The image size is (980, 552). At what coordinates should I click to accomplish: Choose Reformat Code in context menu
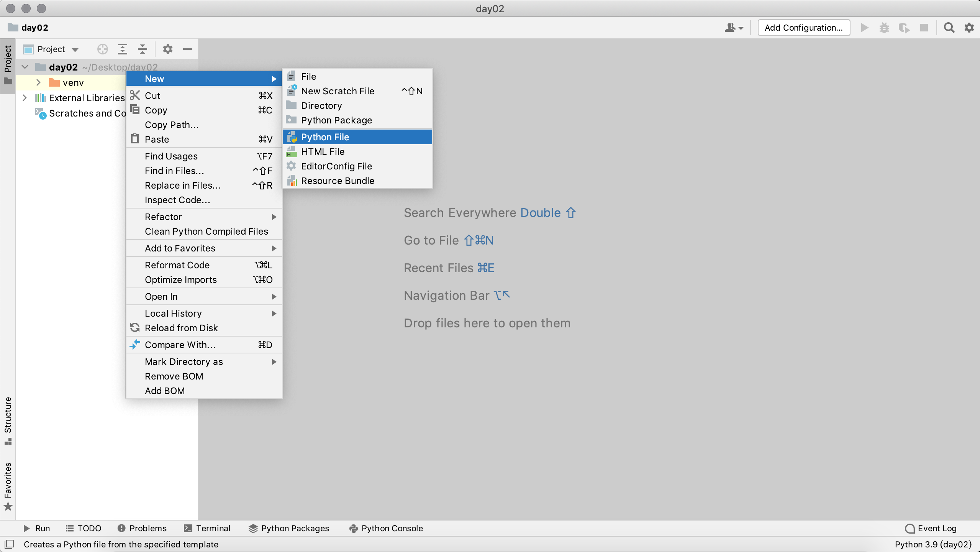click(177, 265)
